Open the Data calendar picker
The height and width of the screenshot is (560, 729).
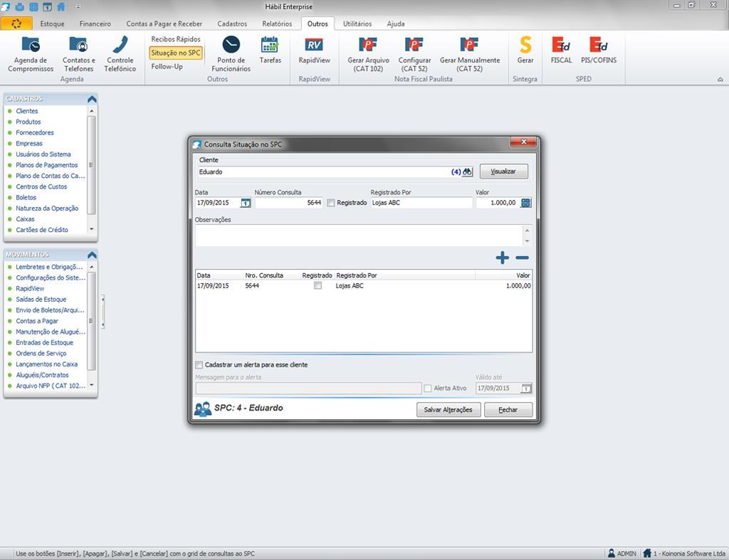coord(246,203)
